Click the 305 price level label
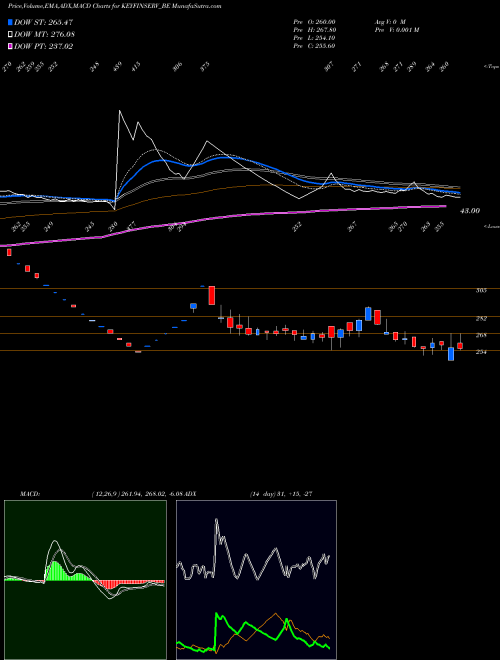500x660 pixels. [x=481, y=290]
